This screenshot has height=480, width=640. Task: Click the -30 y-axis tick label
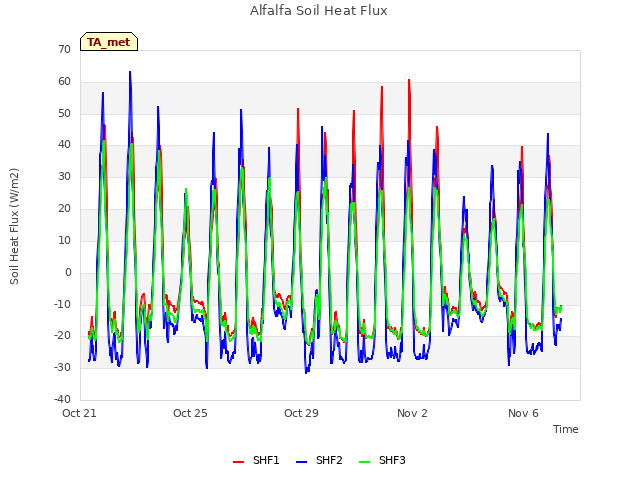point(62,367)
